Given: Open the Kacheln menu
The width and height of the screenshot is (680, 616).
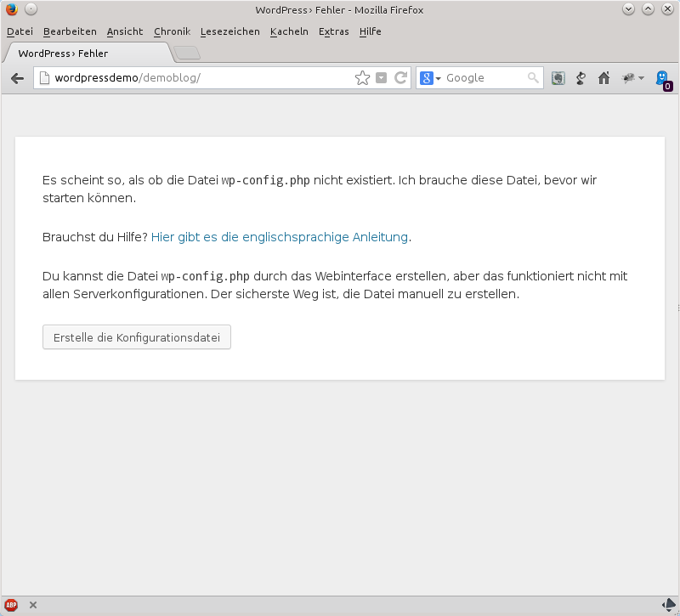Looking at the screenshot, I should click(x=289, y=31).
